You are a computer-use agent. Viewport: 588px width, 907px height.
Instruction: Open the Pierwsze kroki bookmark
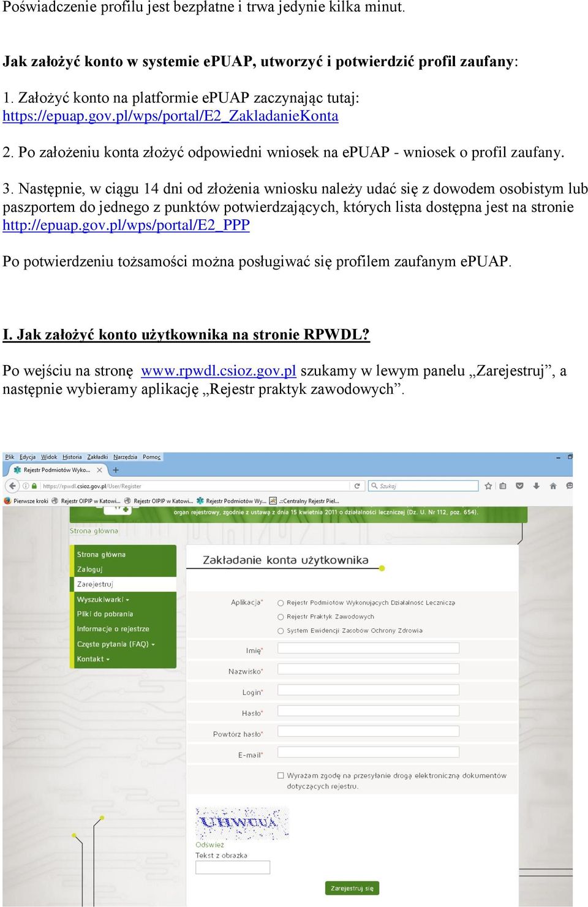click(26, 501)
